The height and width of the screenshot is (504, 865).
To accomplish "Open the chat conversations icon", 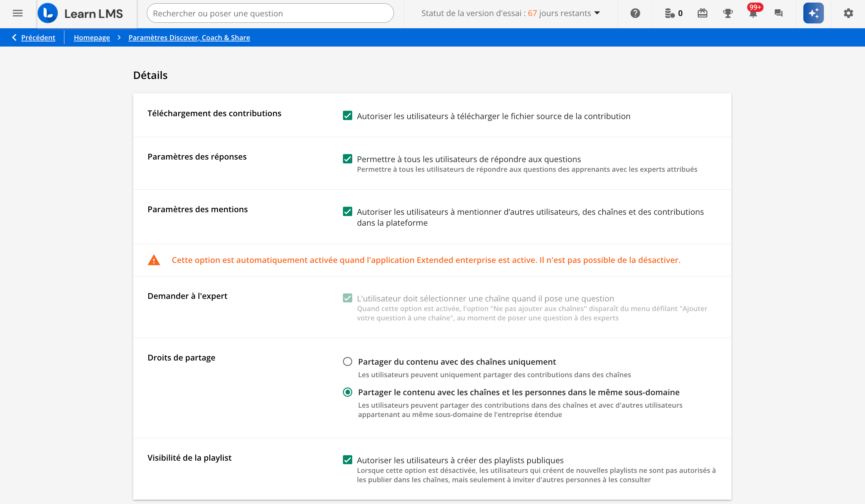I will click(779, 13).
